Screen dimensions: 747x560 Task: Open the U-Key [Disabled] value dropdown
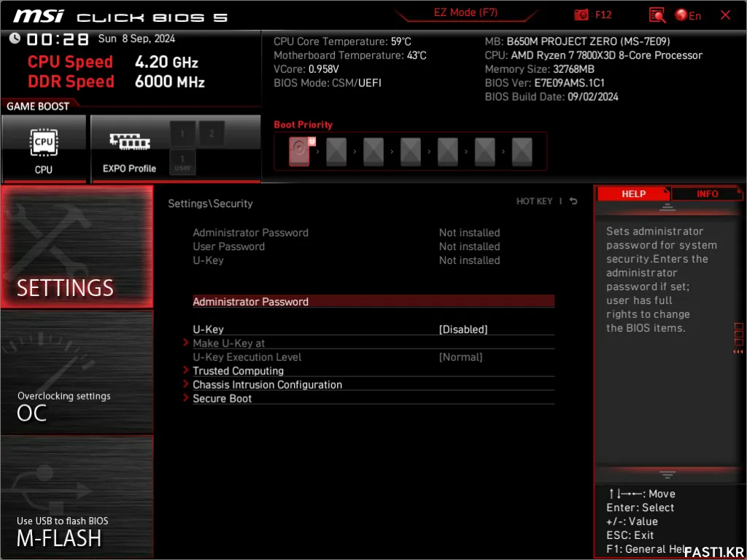pos(463,330)
